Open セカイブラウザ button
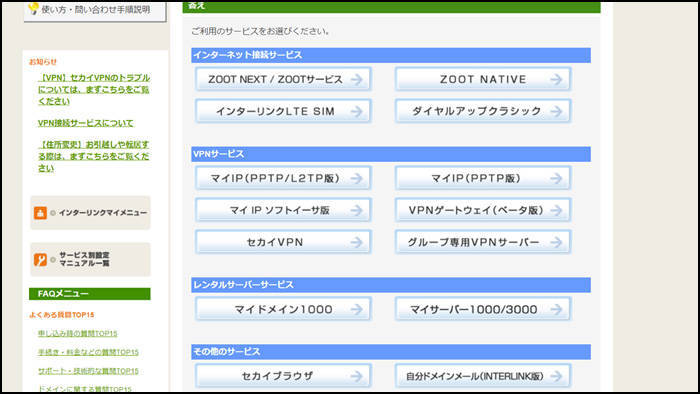This screenshot has width=700, height=394. (x=283, y=376)
